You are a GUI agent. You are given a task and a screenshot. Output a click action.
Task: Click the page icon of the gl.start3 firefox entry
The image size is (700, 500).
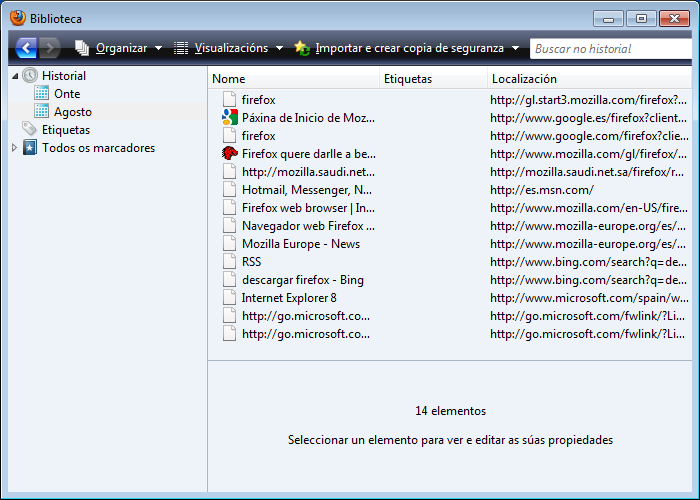tap(229, 100)
